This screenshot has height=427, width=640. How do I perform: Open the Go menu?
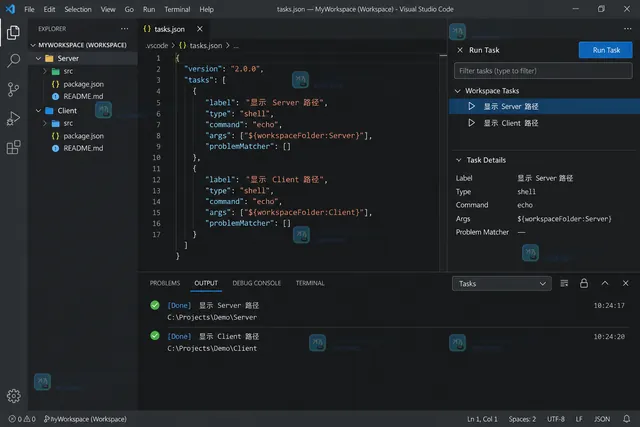[x=129, y=9]
